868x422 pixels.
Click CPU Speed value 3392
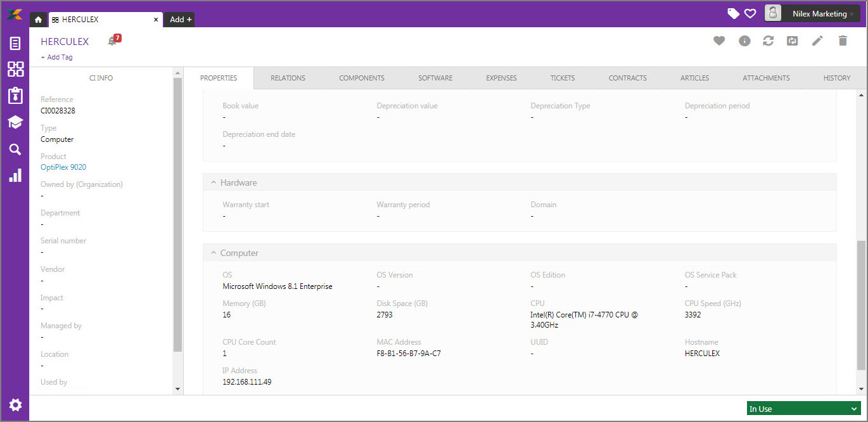point(693,314)
